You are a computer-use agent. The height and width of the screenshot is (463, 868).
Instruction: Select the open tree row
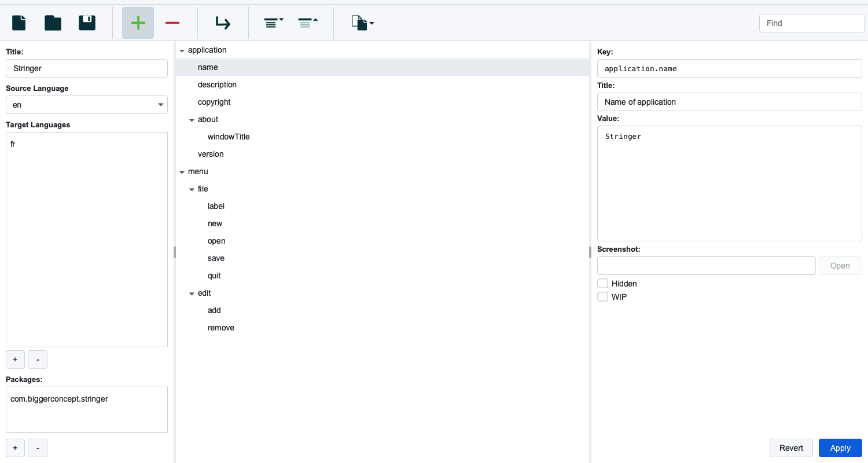[x=382, y=241]
